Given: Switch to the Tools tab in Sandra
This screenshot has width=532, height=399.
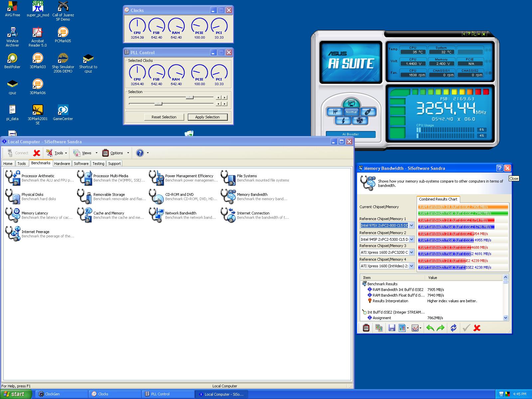Looking at the screenshot, I should 22,164.
